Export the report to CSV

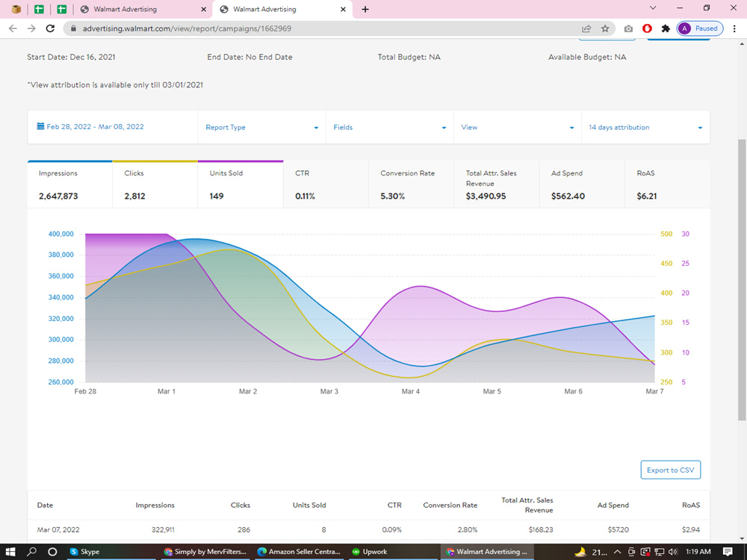click(670, 470)
